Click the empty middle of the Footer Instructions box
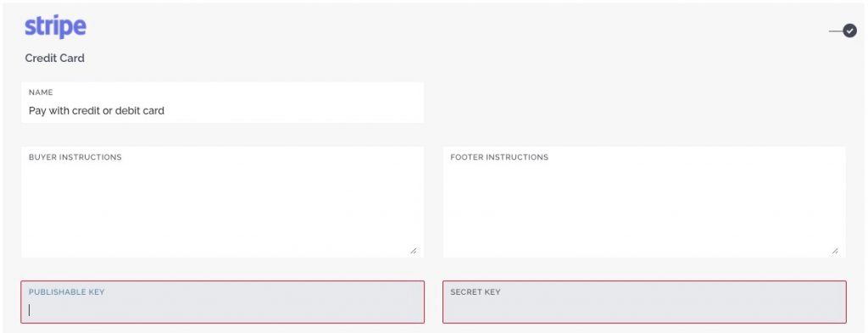The height and width of the screenshot is (333, 868). [x=644, y=208]
